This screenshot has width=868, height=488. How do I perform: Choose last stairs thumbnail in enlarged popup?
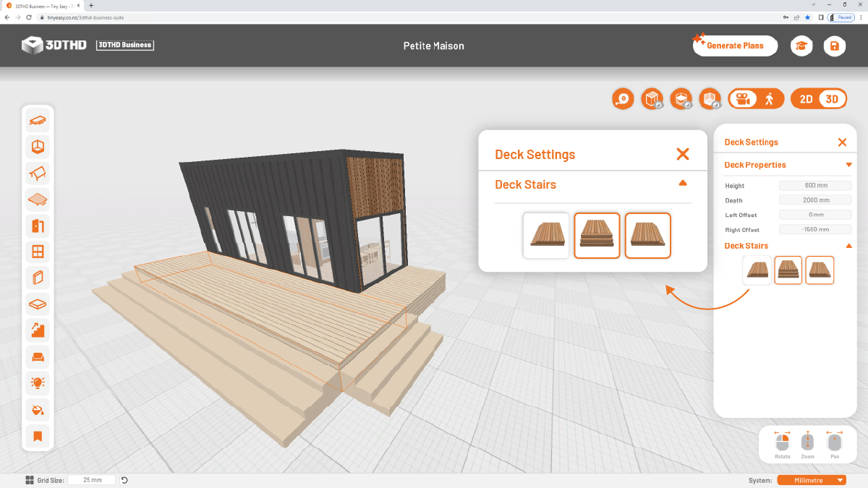coord(647,235)
